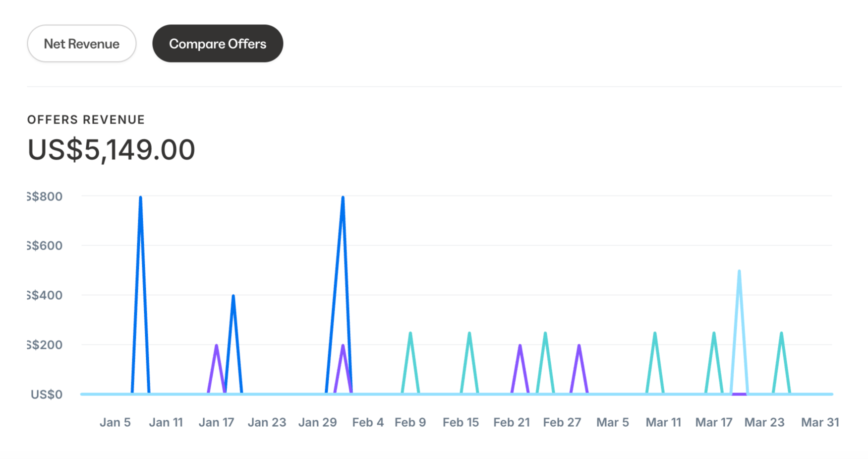Viewport: 868px width, 459px height.
Task: Click the last teal peak after Mar 23
Action: (x=781, y=333)
